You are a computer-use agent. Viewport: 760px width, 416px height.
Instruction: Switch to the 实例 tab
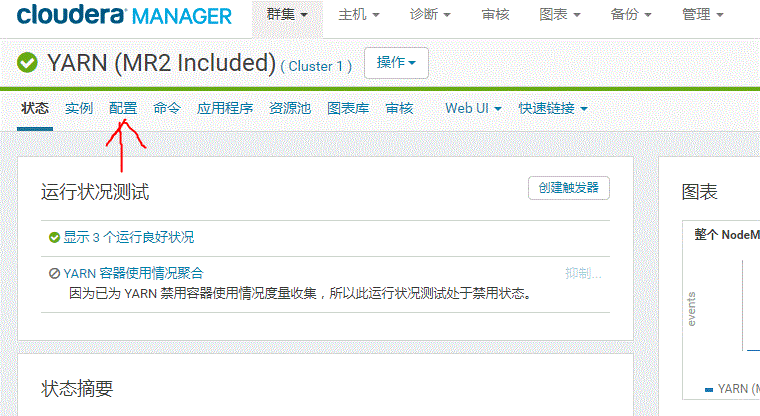(x=79, y=108)
